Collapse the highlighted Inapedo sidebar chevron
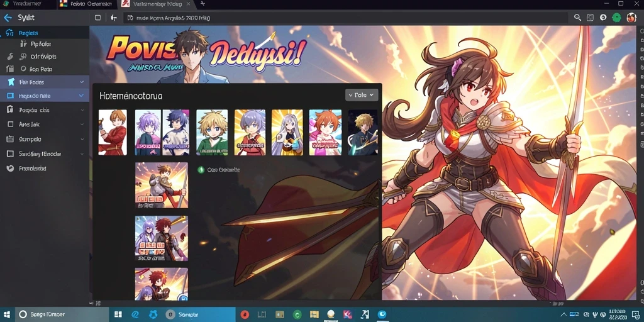 click(82, 96)
